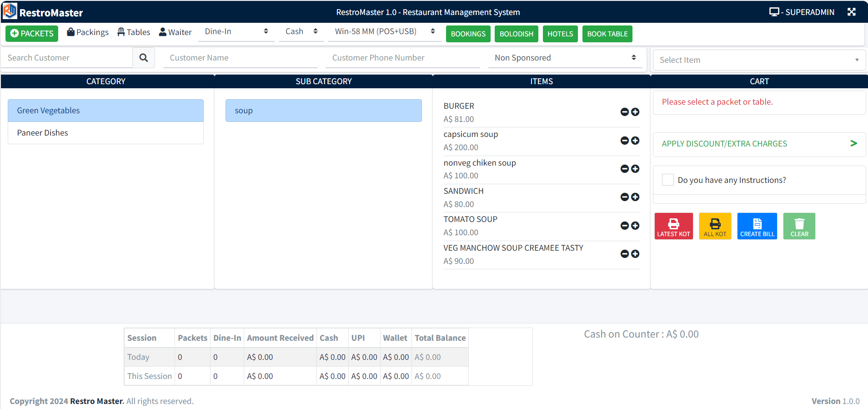Enable the instructions checkbox
The image size is (868, 409).
(x=667, y=180)
